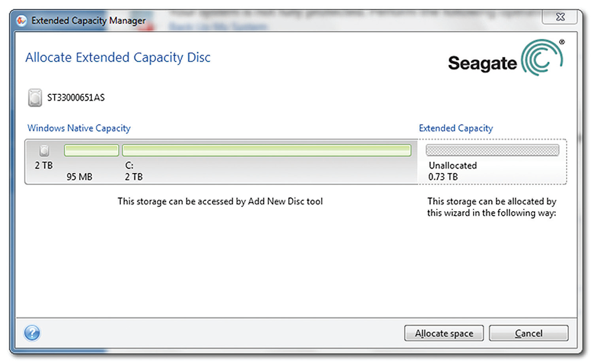Select the 95 MB partition bar

pyautogui.click(x=91, y=150)
